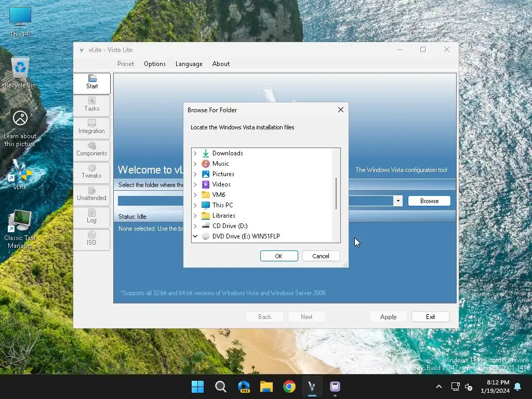Open the folder path dropdown arrow

398,201
